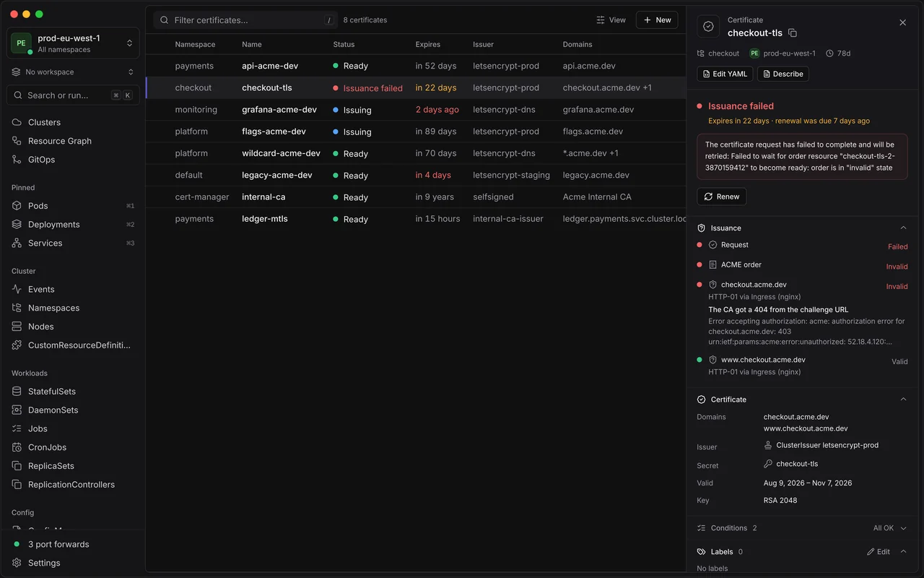Image resolution: width=924 pixels, height=578 pixels.
Task: Open Settings at the sidebar bottom
Action: pyautogui.click(x=73, y=563)
